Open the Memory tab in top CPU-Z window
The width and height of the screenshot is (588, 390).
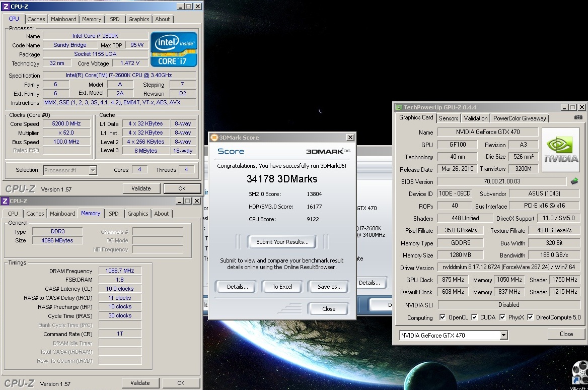point(92,19)
